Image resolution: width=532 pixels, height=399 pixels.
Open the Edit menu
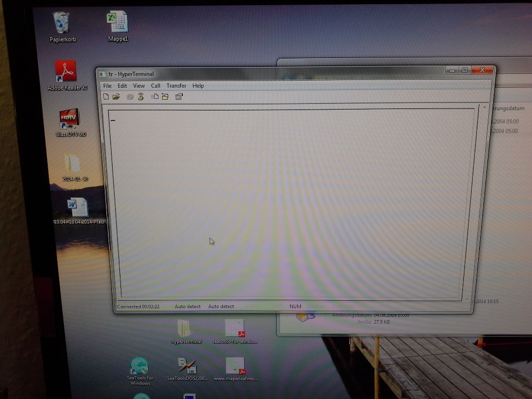(x=122, y=86)
